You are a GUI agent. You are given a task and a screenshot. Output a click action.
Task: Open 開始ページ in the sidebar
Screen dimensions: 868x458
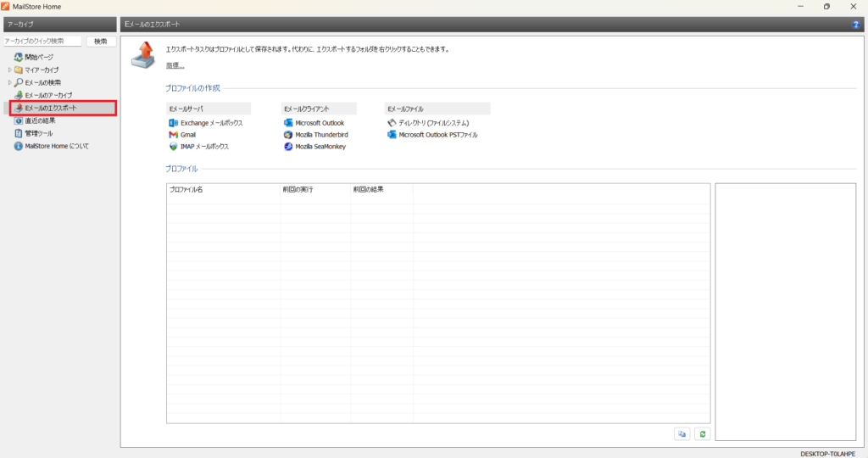click(x=34, y=57)
